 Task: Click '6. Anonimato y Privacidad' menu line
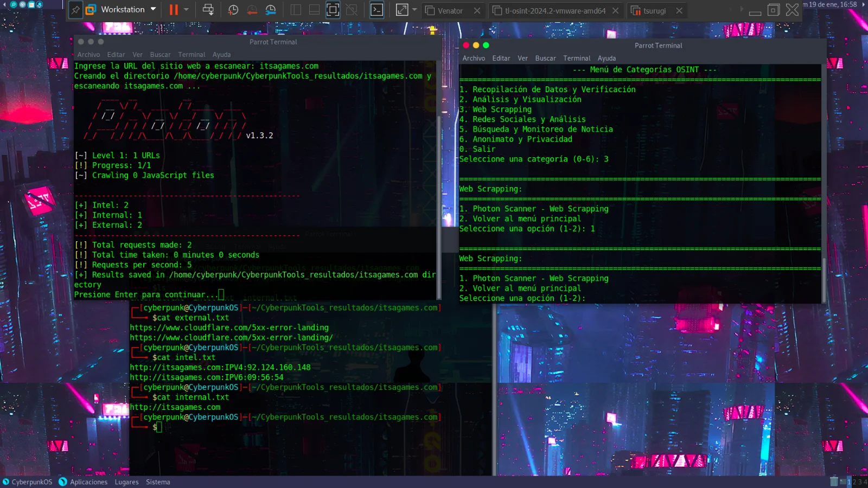515,139
